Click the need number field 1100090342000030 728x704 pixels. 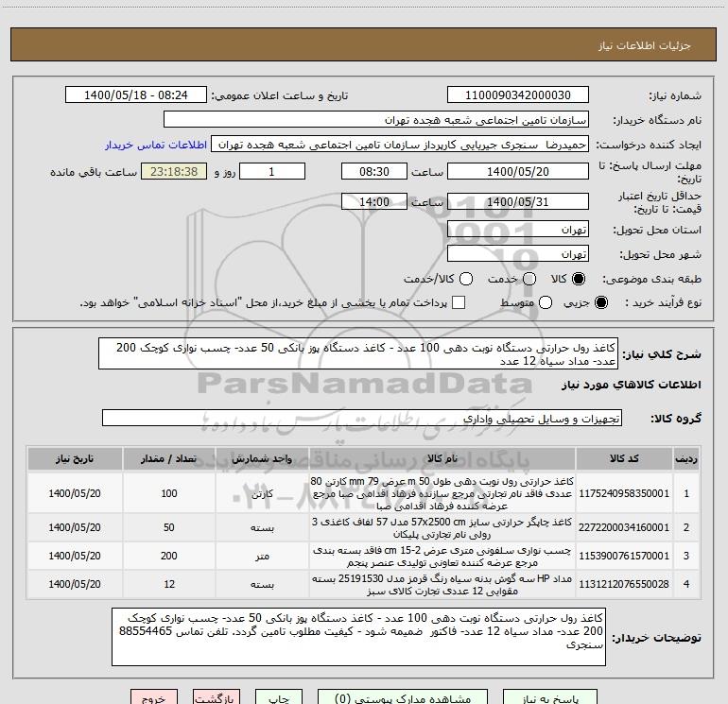pyautogui.click(x=518, y=95)
